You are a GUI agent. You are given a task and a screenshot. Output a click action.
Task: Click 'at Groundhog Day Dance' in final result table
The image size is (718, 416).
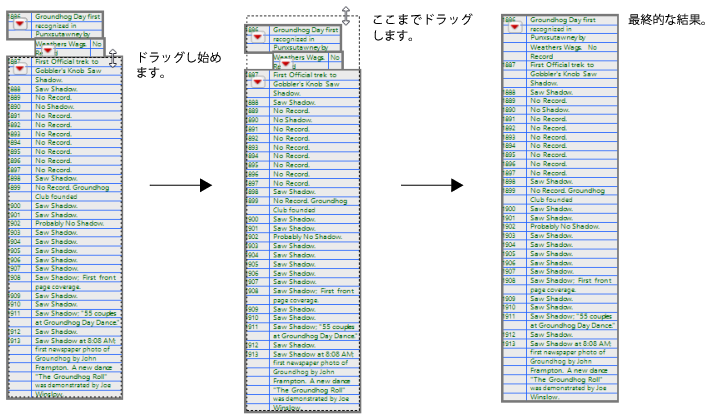(572, 325)
